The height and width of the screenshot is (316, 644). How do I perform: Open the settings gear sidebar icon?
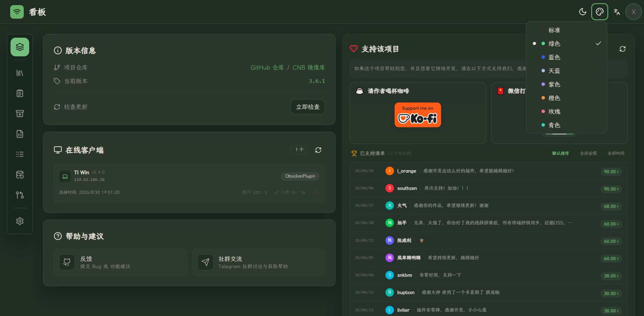(20, 221)
